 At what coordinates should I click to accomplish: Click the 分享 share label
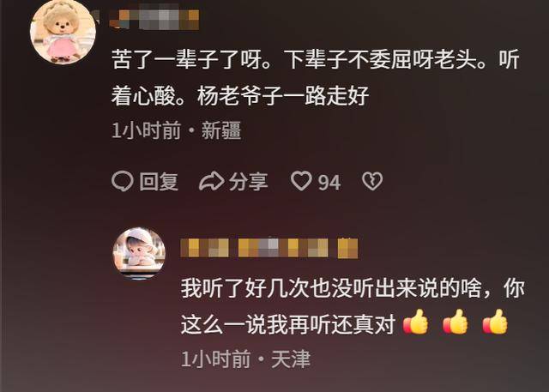pos(249,182)
